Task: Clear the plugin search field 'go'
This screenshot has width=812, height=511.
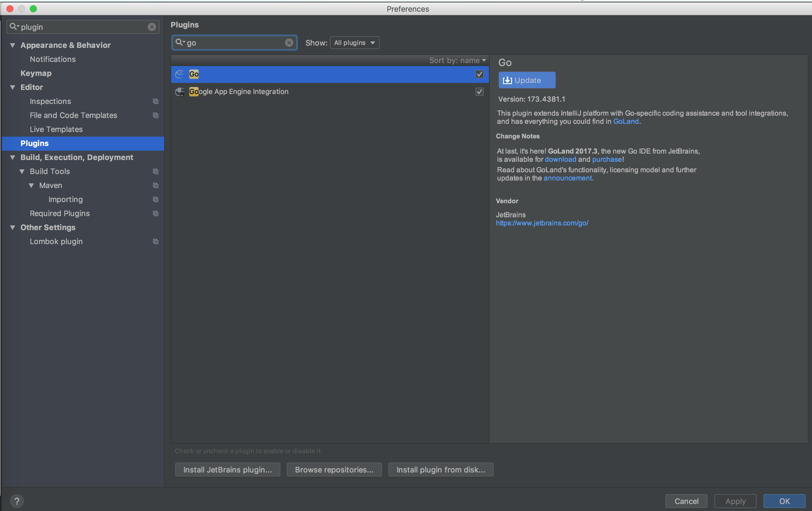Action: 289,42
